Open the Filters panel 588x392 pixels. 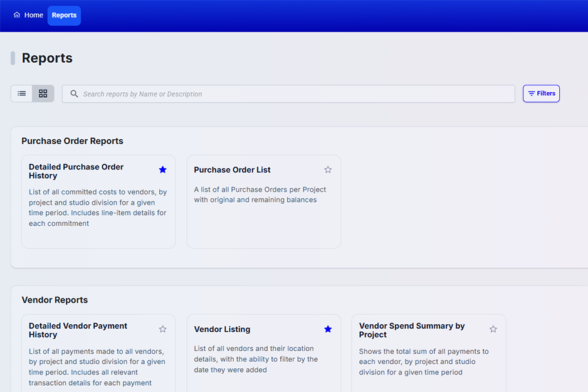(x=541, y=93)
